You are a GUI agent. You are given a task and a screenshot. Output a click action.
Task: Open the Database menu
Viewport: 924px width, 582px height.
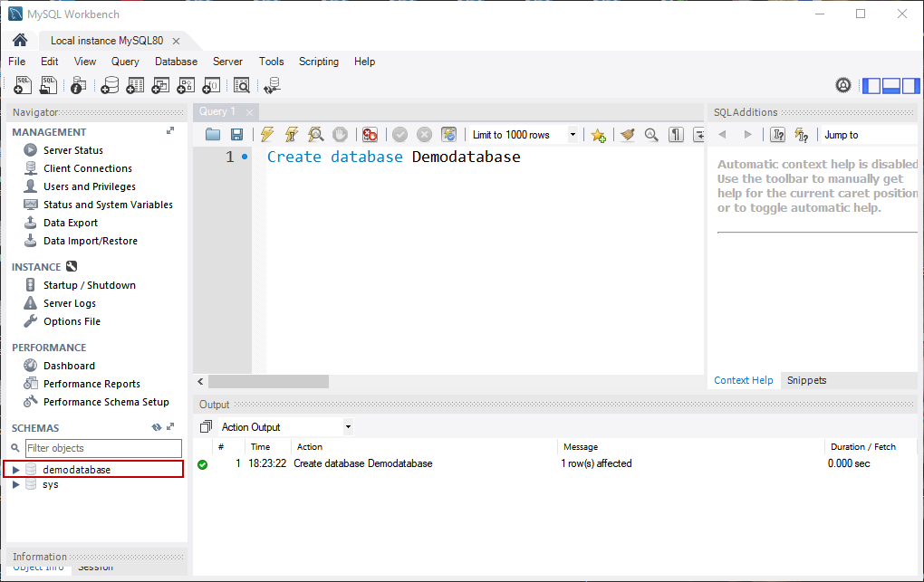click(x=176, y=62)
